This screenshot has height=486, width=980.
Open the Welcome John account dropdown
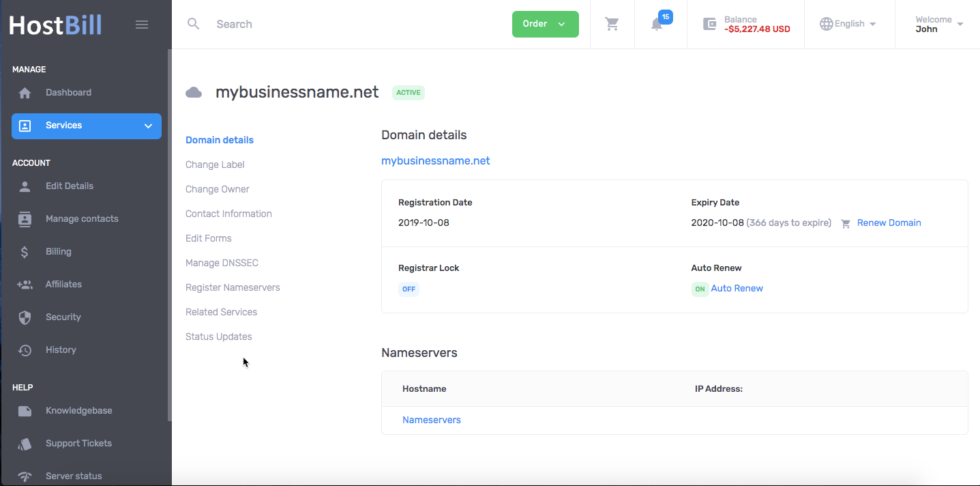(939, 24)
